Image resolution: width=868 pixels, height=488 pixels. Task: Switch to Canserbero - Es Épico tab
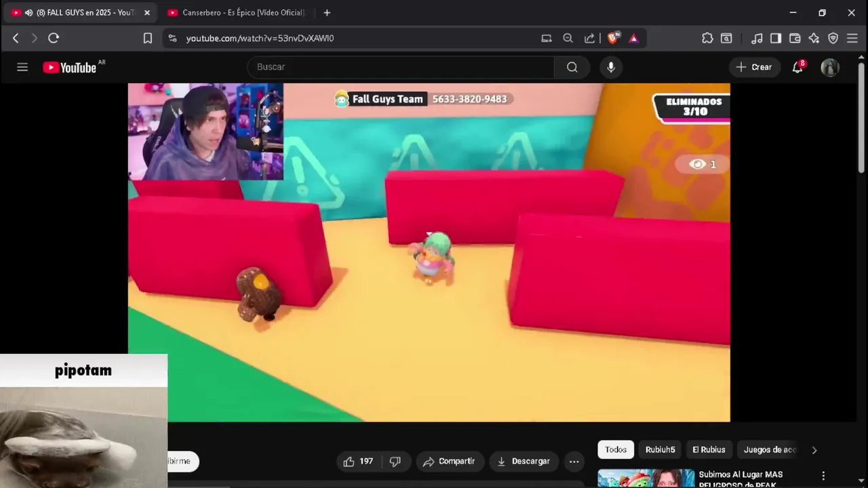point(237,13)
